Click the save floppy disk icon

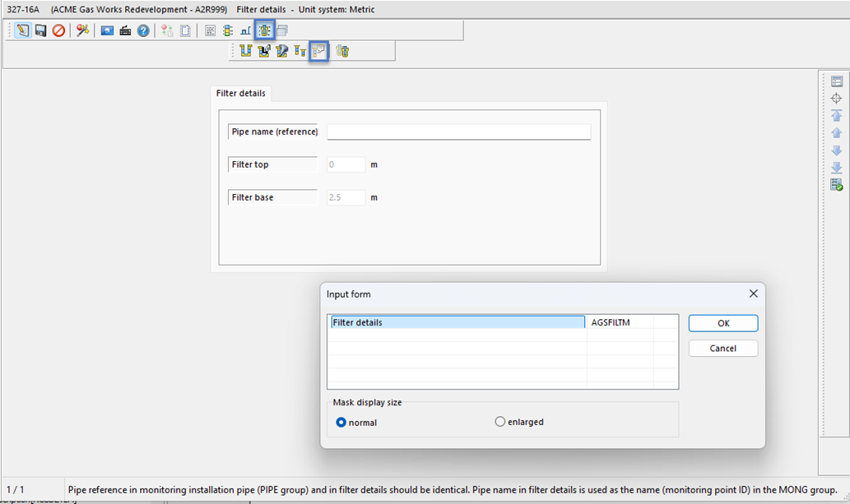40,30
